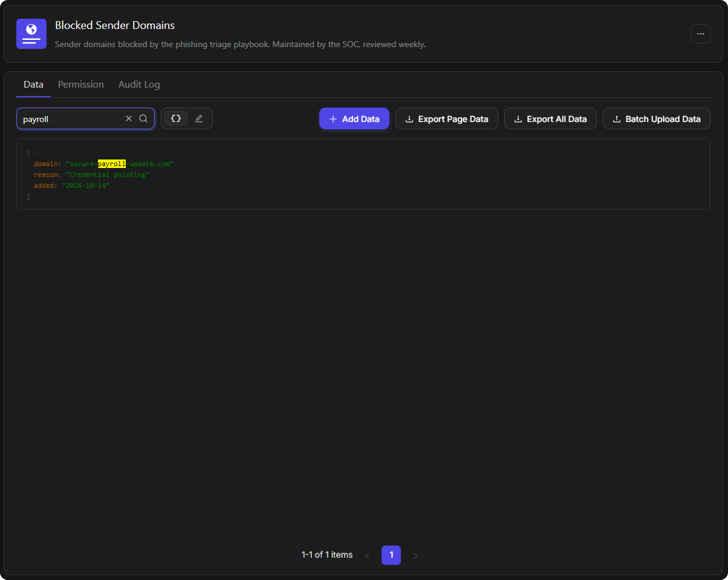Select the Data tab
Image resolution: width=728 pixels, height=580 pixels.
33,85
